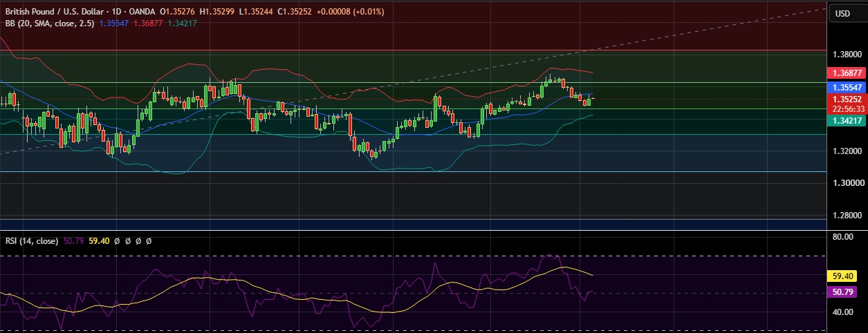Open the USD currency selector button
Image resolution: width=868 pixels, height=333 pixels.
coord(842,13)
